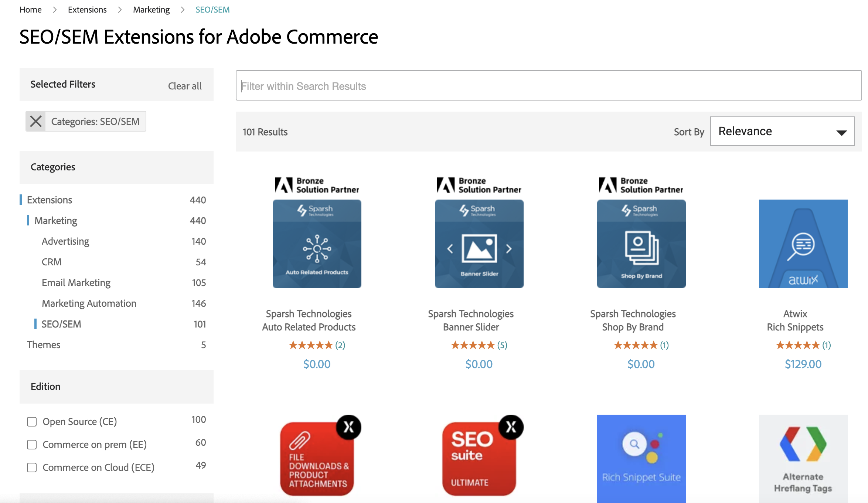Select the Extensions category

(x=50, y=200)
